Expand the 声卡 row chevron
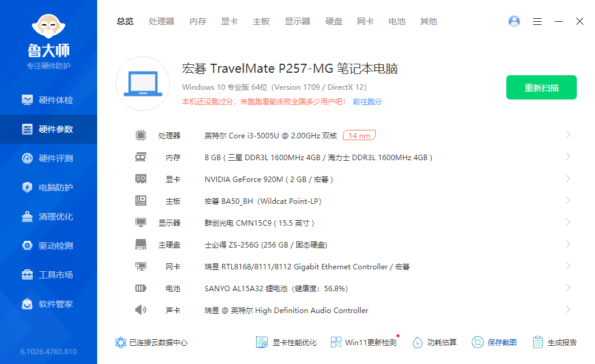595x364 pixels. pos(568,309)
